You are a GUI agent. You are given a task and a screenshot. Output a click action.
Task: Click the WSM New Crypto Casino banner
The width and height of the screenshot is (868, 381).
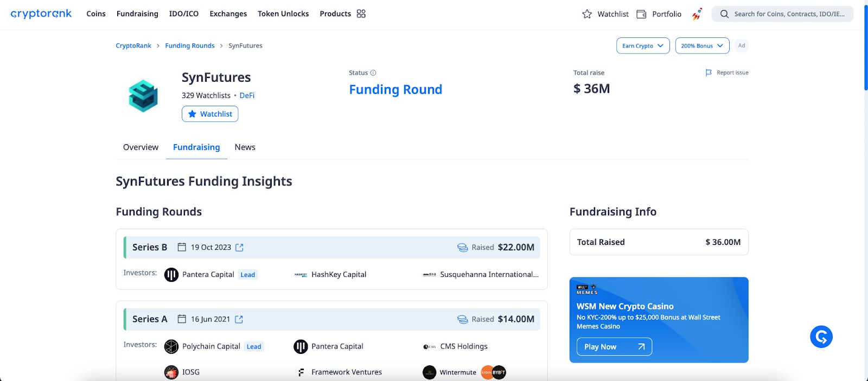tap(659, 320)
